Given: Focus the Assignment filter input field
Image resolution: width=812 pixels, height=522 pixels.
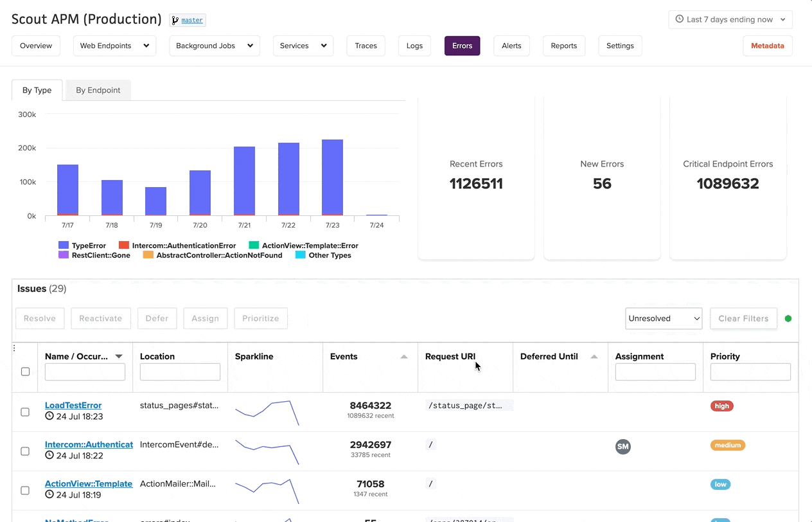Looking at the screenshot, I should (655, 372).
